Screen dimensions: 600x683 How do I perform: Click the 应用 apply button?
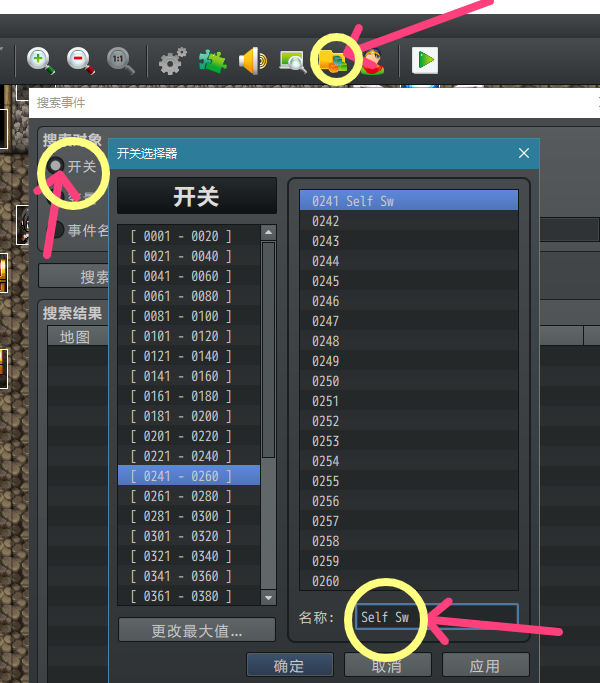[485, 666]
